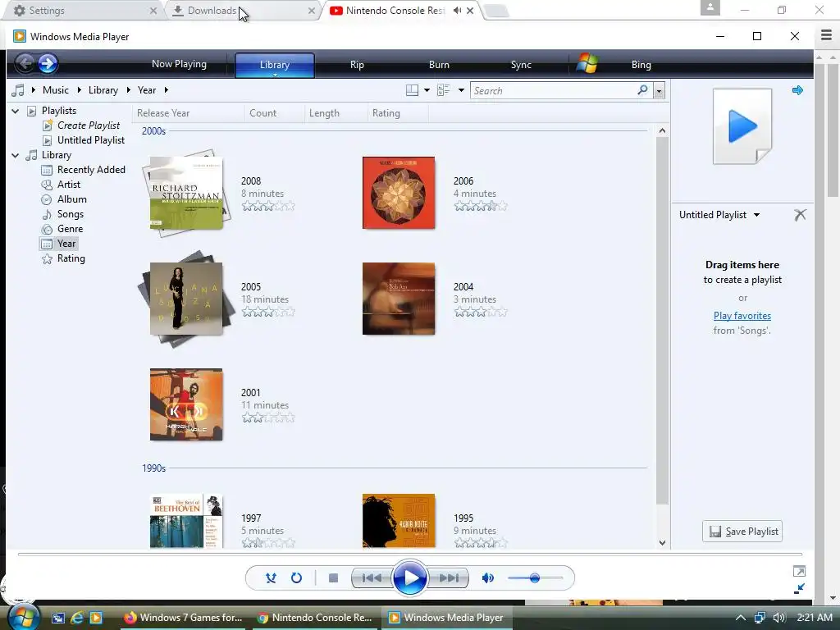Sort by Rating column header
The image size is (840, 630).
[x=398, y=113]
